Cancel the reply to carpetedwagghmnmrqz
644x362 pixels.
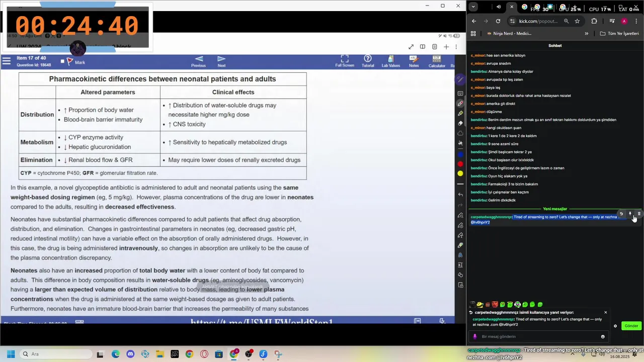pyautogui.click(x=605, y=312)
